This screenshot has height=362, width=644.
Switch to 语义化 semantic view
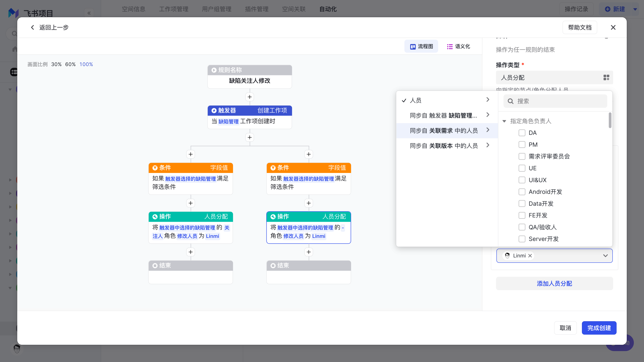pyautogui.click(x=458, y=46)
